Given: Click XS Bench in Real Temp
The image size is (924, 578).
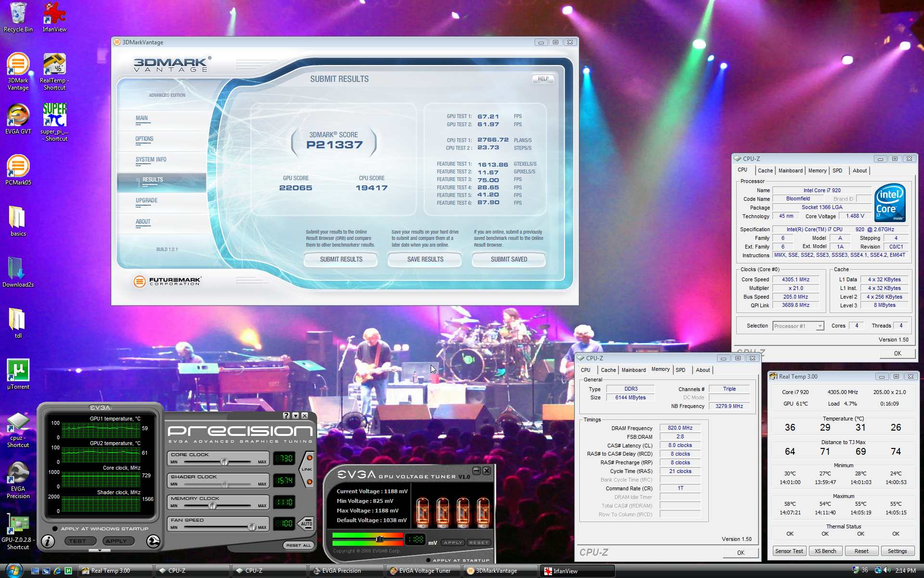Looking at the screenshot, I should 825,551.
